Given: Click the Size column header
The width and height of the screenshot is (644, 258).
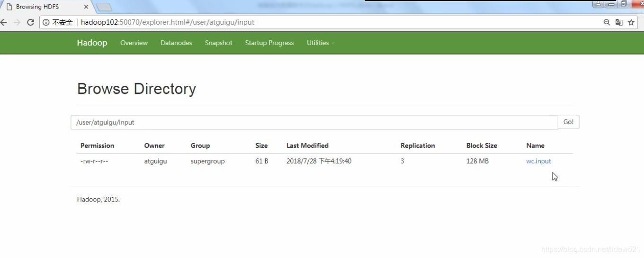Looking at the screenshot, I should pos(261,146).
